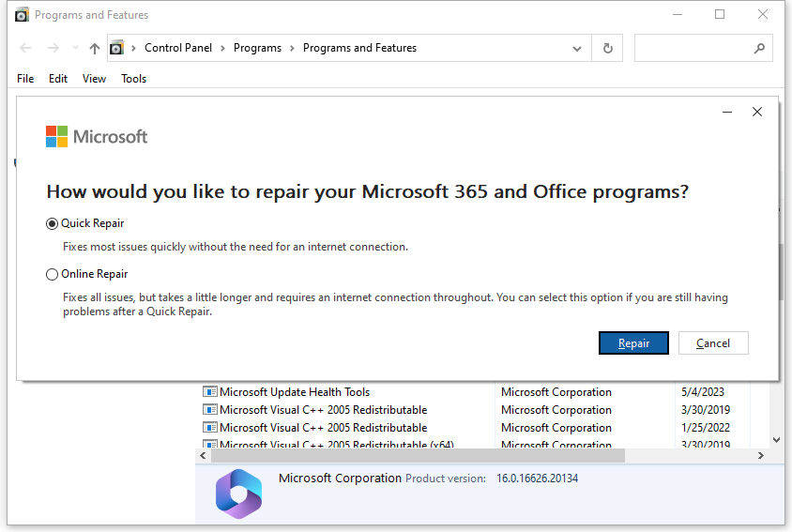
Task: Open the View menu
Action: tap(94, 79)
